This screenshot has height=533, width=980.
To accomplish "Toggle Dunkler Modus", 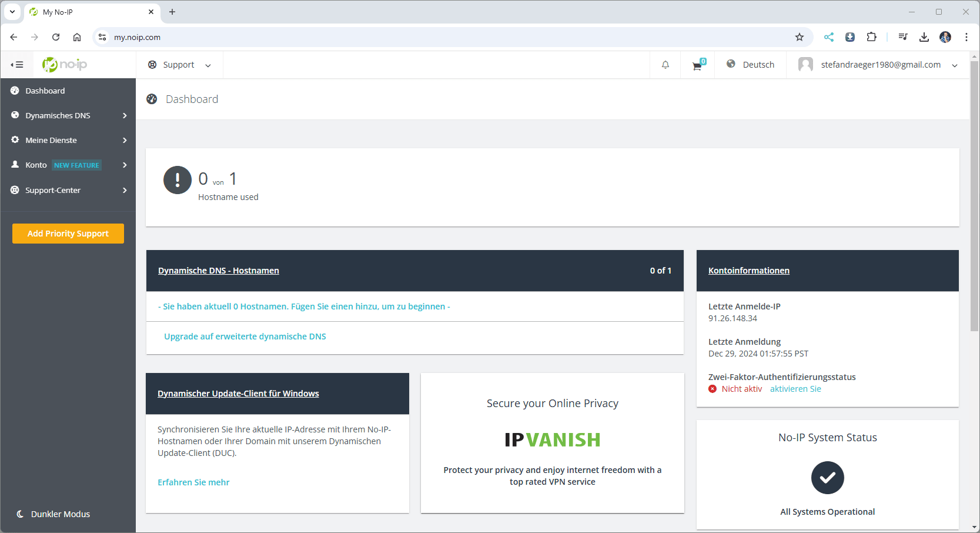I will point(53,514).
